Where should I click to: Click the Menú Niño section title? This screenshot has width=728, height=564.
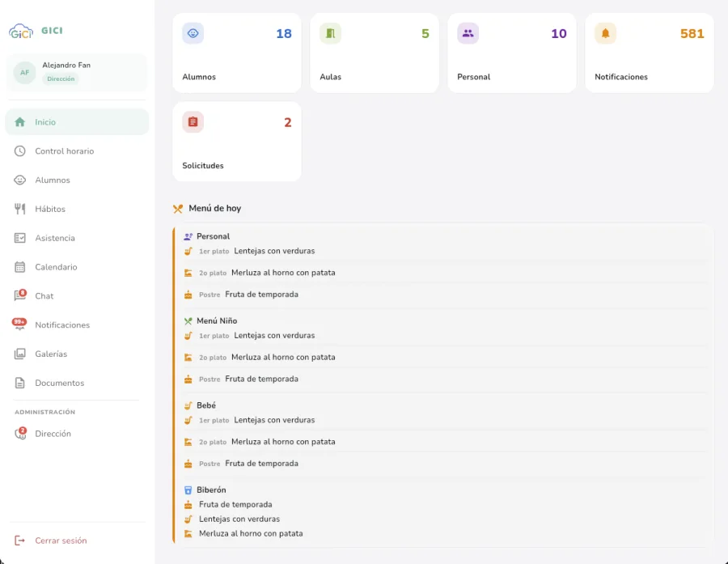217,320
